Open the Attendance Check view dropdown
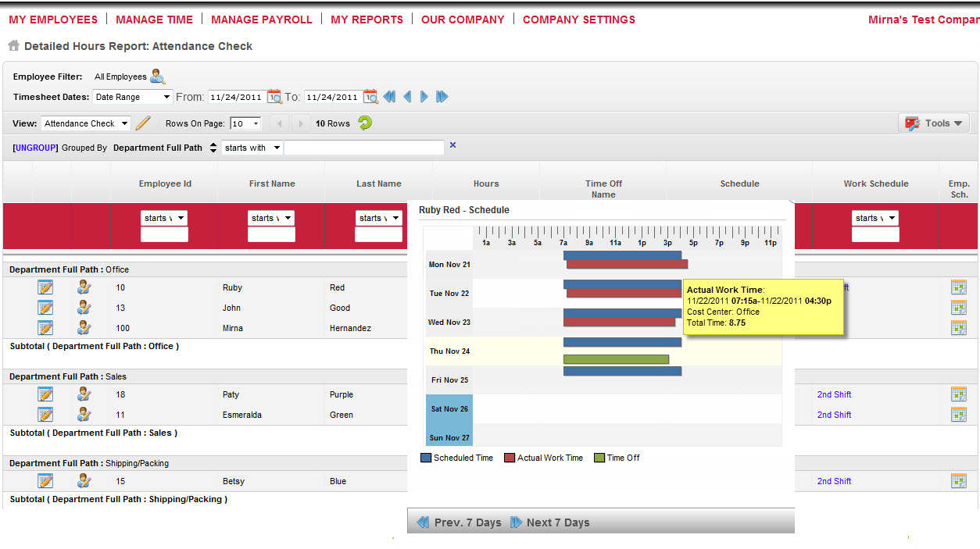The width and height of the screenshot is (980, 549). pyautogui.click(x=85, y=123)
